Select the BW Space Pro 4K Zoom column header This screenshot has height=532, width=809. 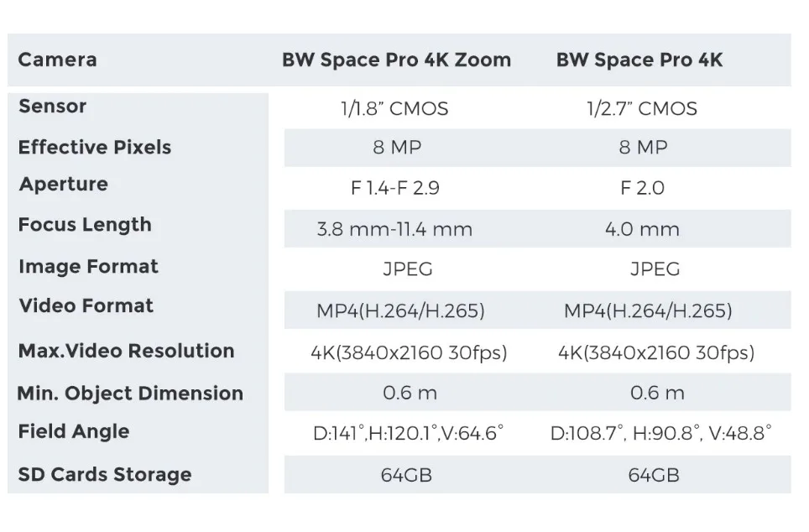point(396,60)
